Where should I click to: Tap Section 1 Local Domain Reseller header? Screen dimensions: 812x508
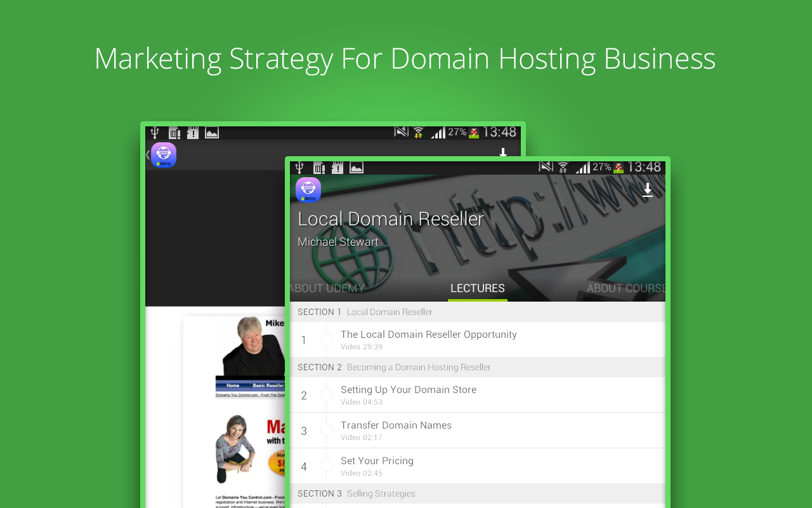pos(478,312)
